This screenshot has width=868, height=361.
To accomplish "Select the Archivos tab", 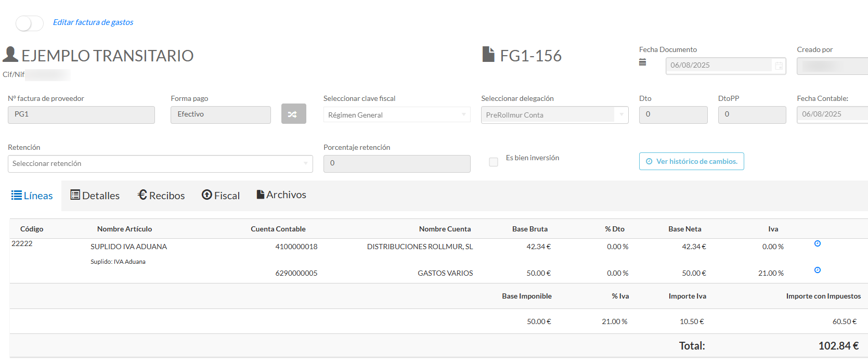I will point(281,195).
